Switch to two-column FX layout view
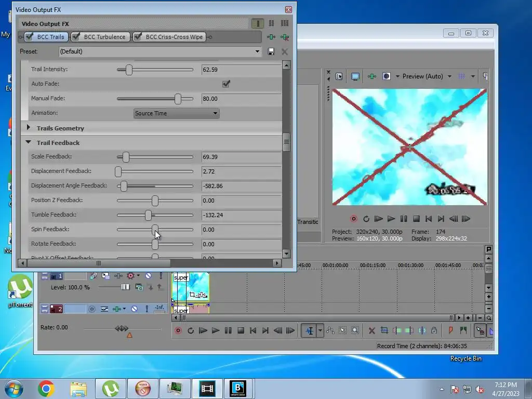Viewport: 532px width, 399px height. pyautogui.click(x=271, y=23)
